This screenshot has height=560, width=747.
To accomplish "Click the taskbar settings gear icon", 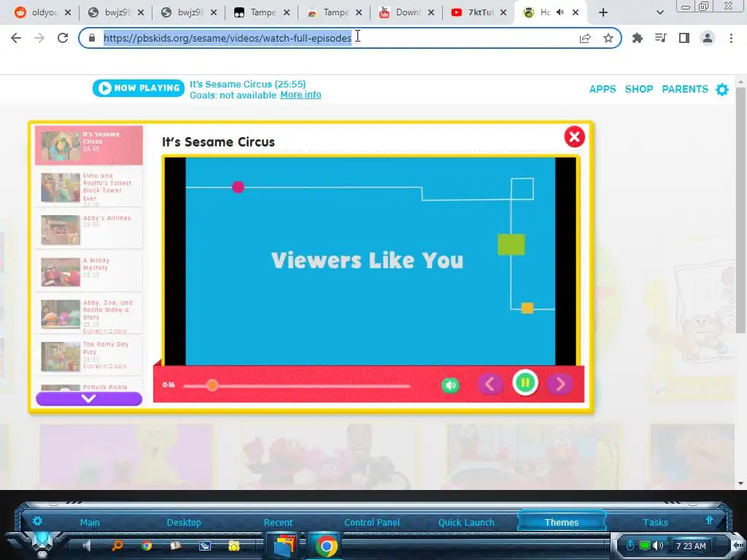I will point(37,521).
